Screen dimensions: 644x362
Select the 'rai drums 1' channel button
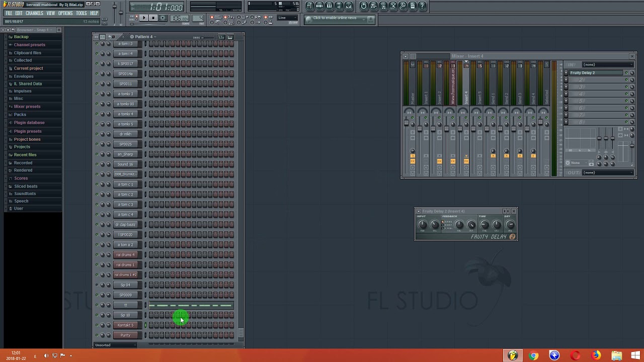(x=125, y=264)
